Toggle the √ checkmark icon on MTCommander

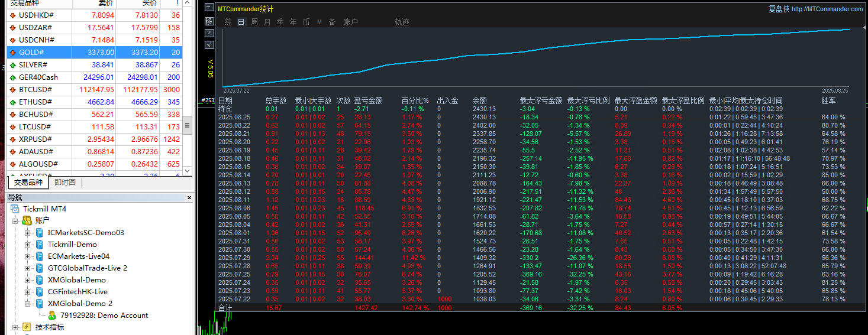(x=209, y=44)
